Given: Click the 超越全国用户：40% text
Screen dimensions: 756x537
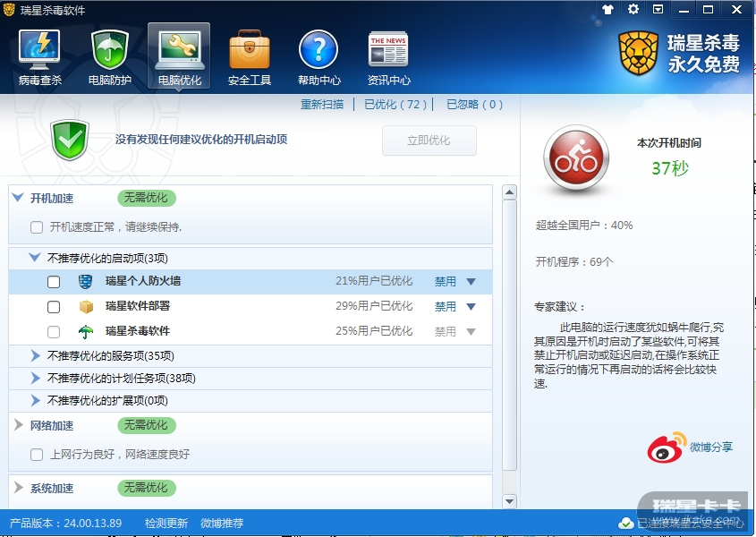Looking at the screenshot, I should 584,226.
